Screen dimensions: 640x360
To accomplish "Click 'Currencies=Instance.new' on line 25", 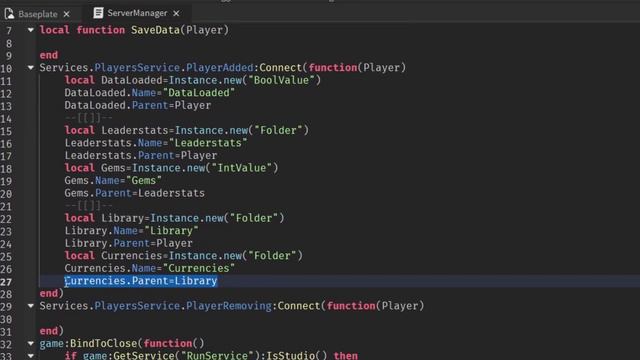I will tap(171, 256).
